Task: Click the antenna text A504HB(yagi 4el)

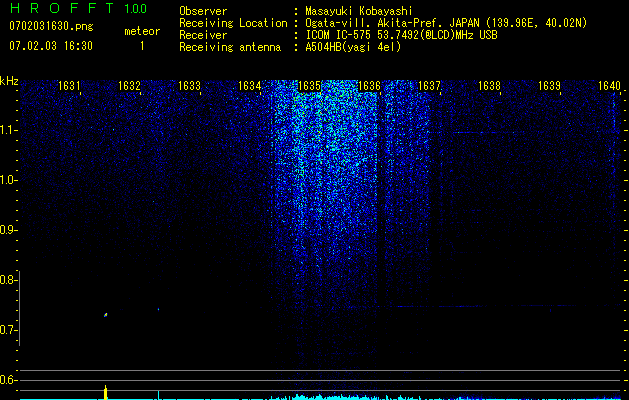Action: (353, 47)
